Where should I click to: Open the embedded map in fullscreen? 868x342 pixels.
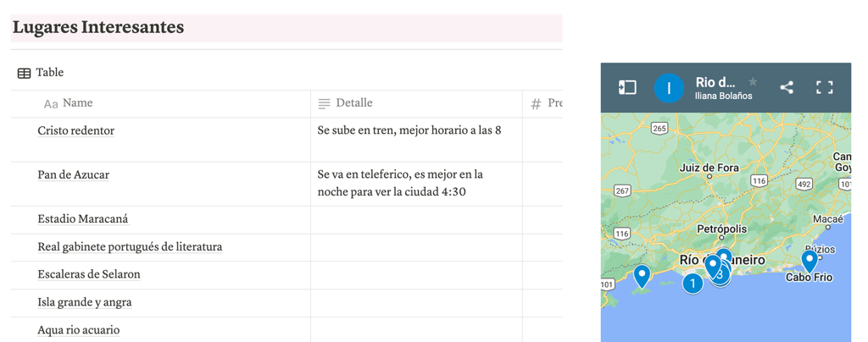pyautogui.click(x=824, y=87)
